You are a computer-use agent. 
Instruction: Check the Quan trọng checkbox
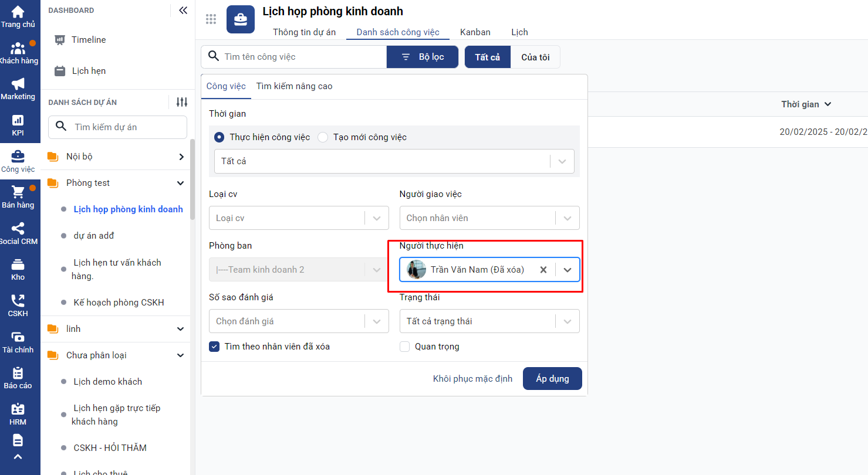point(404,347)
